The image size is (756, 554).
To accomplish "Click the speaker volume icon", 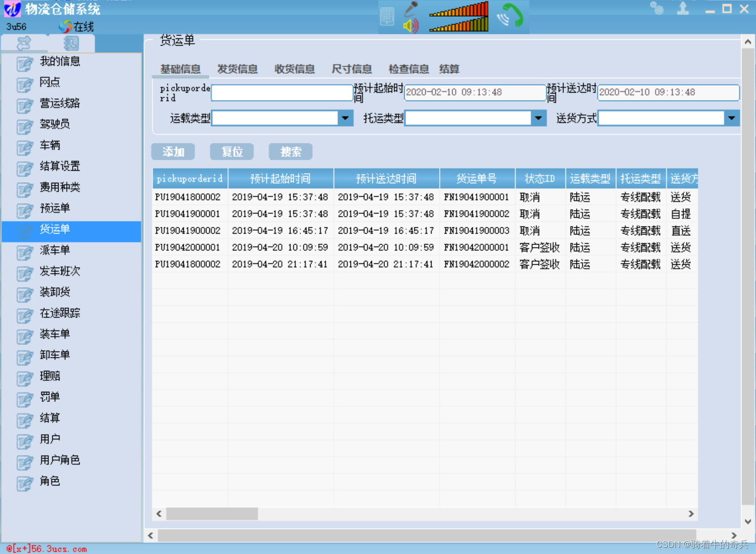I will pyautogui.click(x=411, y=25).
